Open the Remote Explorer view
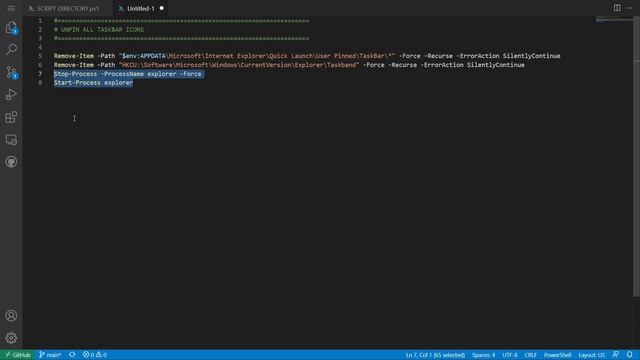This screenshot has width=640, height=360. click(x=11, y=140)
